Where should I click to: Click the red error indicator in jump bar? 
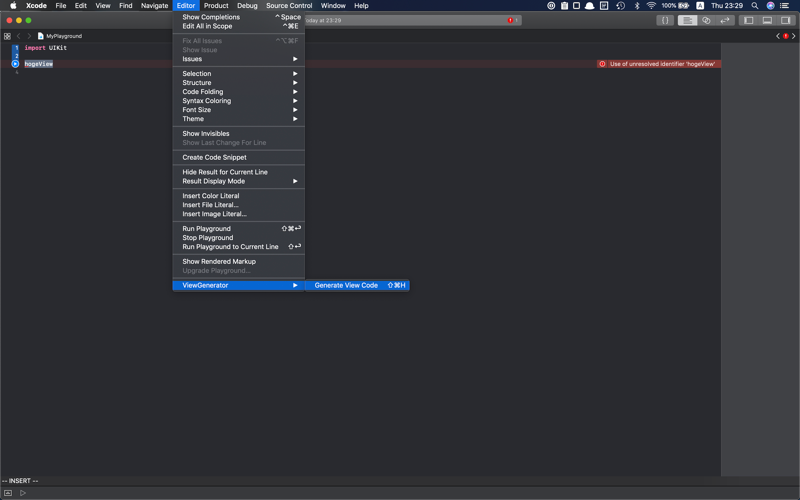tap(786, 36)
